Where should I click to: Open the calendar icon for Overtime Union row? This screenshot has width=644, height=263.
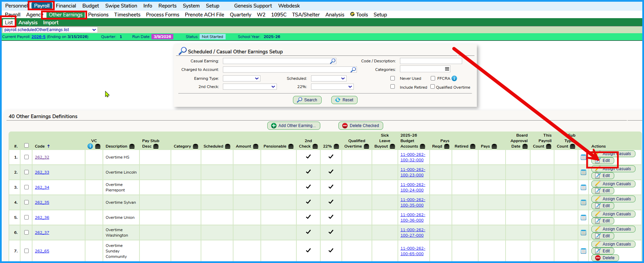583,217
